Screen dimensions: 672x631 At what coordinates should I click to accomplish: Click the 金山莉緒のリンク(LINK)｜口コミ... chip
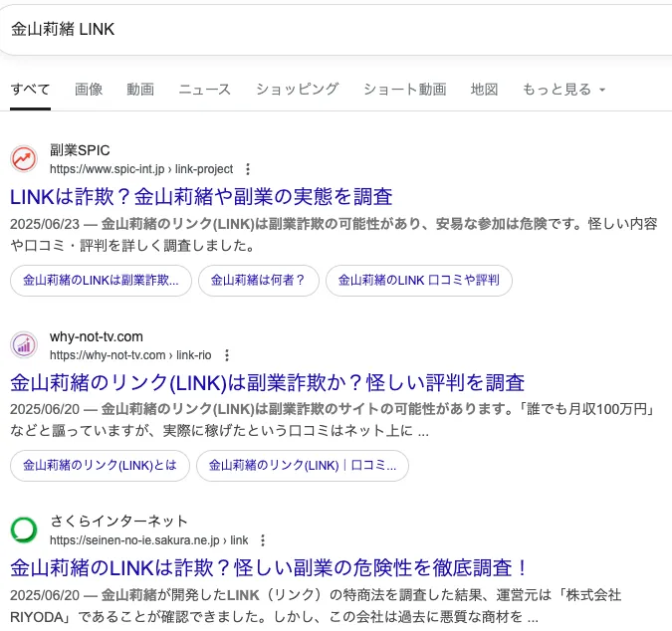click(302, 466)
